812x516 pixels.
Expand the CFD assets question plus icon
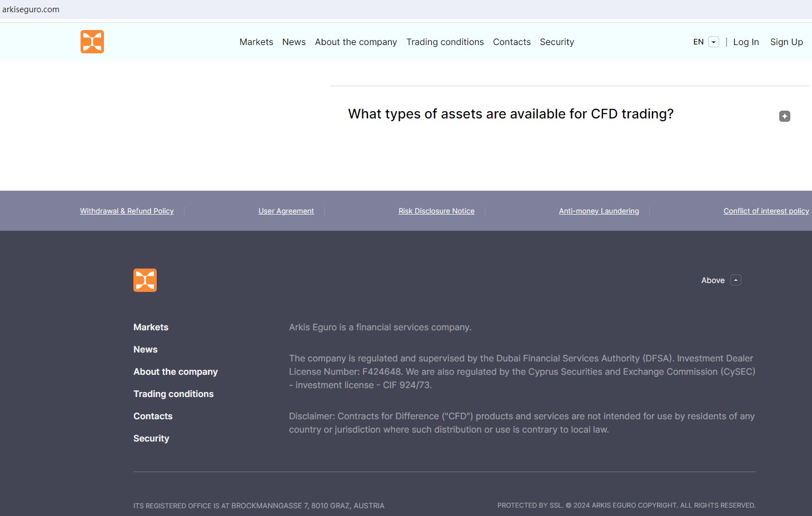coord(784,116)
